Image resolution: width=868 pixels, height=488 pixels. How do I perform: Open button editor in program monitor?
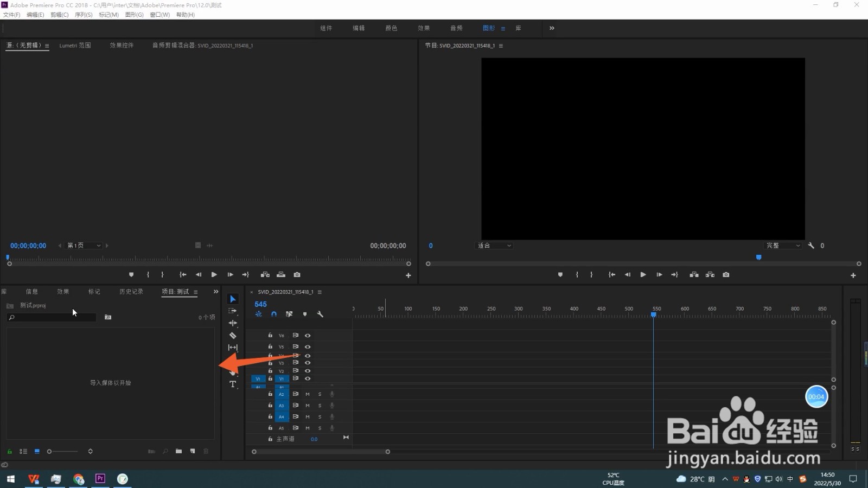coord(853,275)
